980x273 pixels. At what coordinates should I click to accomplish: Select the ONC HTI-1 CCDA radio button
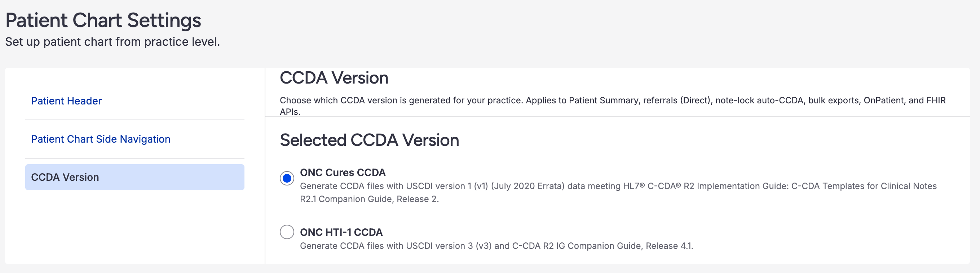point(287,232)
